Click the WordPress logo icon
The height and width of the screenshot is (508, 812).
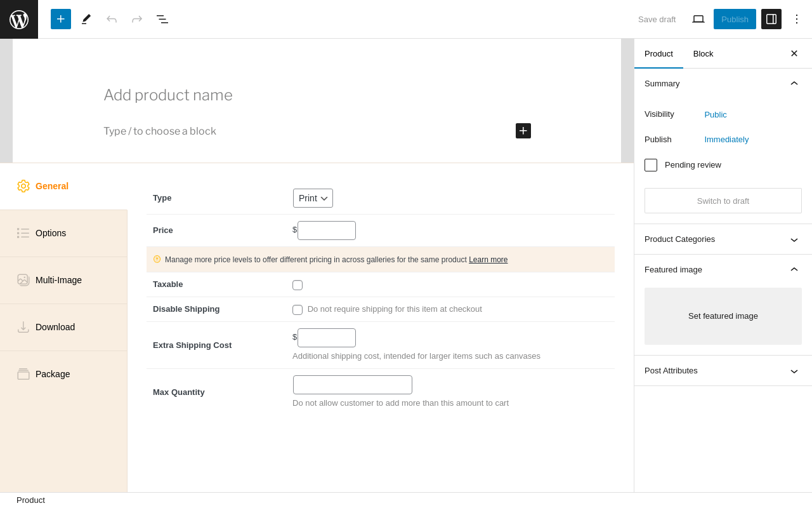tap(19, 19)
